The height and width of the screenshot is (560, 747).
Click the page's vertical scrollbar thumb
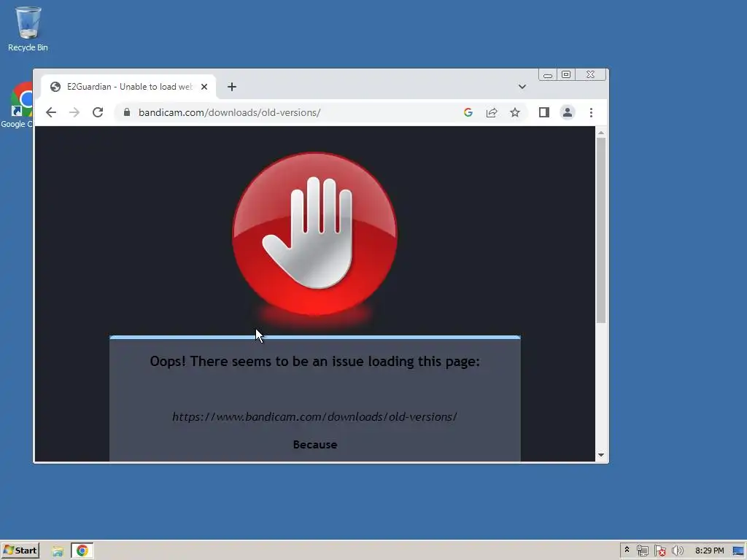click(x=601, y=230)
